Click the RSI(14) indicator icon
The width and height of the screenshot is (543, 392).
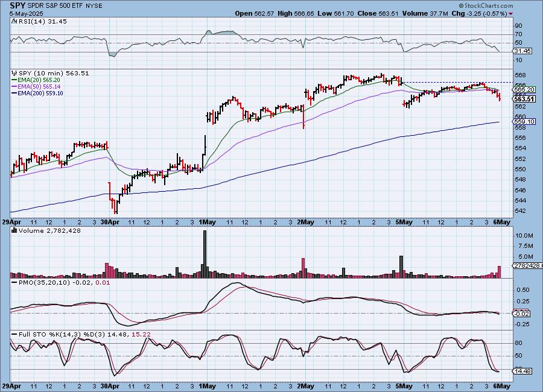(14, 21)
